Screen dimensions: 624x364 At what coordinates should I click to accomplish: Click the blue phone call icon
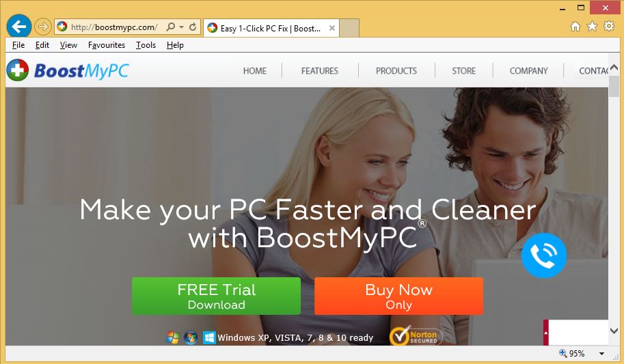543,255
